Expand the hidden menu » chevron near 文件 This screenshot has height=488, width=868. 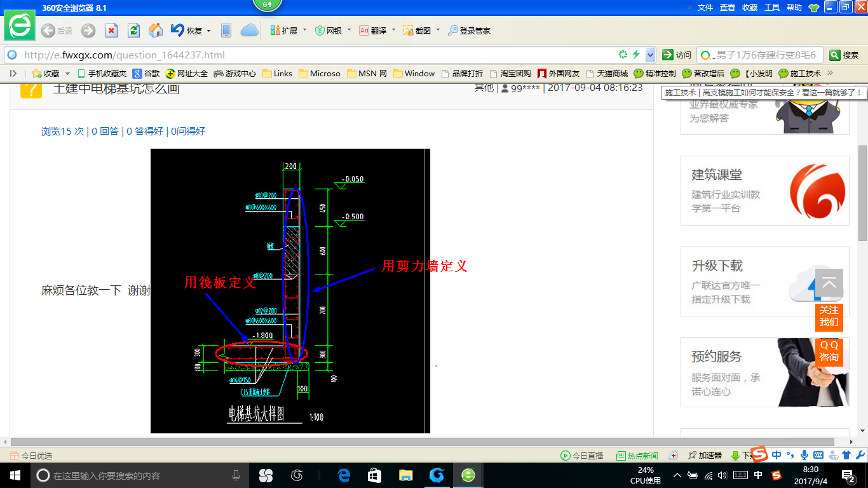[x=689, y=8]
